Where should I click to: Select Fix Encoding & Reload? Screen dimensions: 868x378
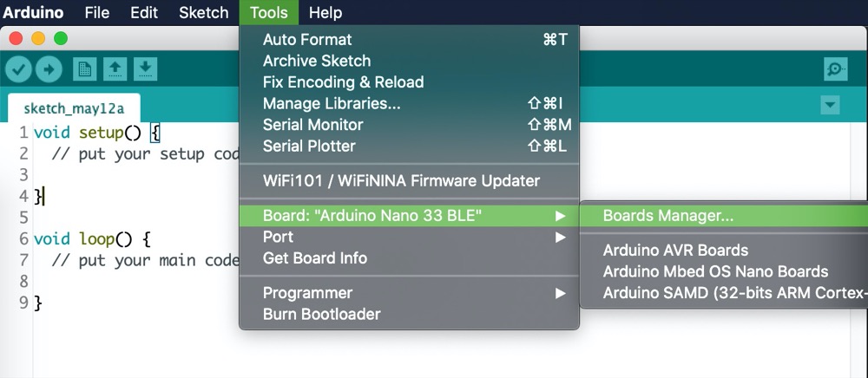pyautogui.click(x=409, y=82)
